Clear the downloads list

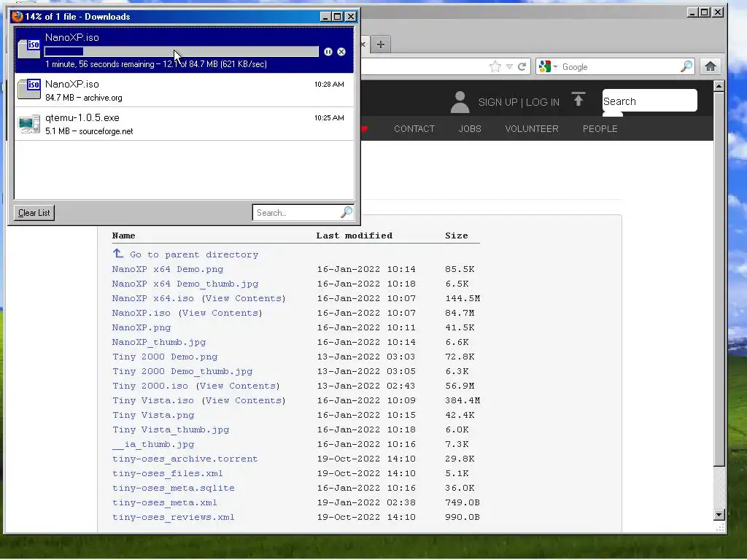34,213
